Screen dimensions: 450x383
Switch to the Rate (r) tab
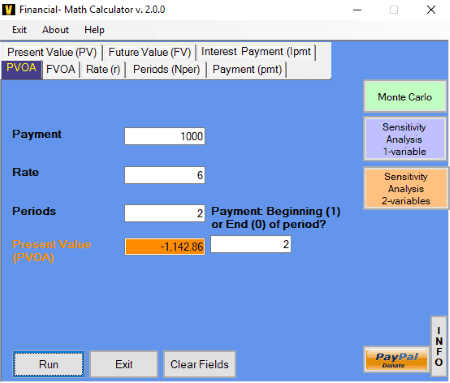pyautogui.click(x=103, y=69)
